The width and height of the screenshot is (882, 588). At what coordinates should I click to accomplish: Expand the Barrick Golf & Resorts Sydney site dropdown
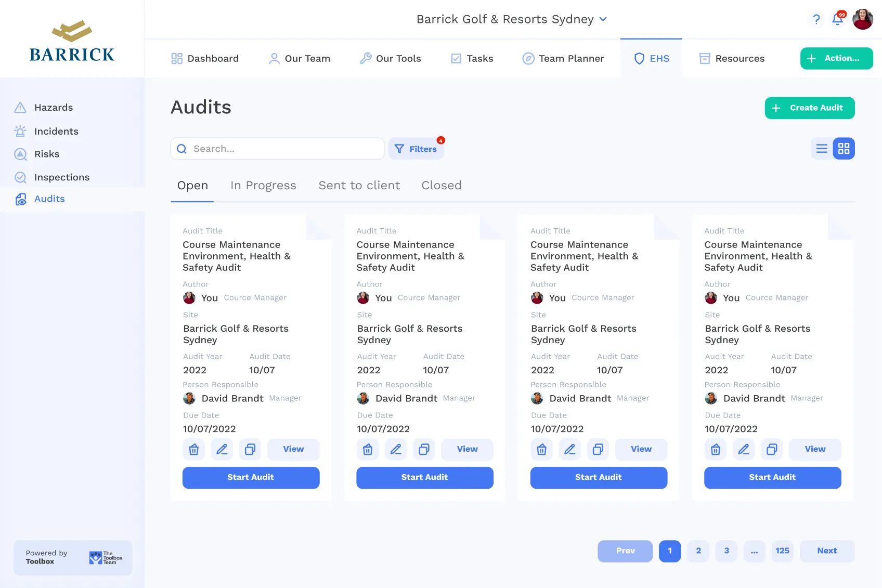tap(512, 19)
